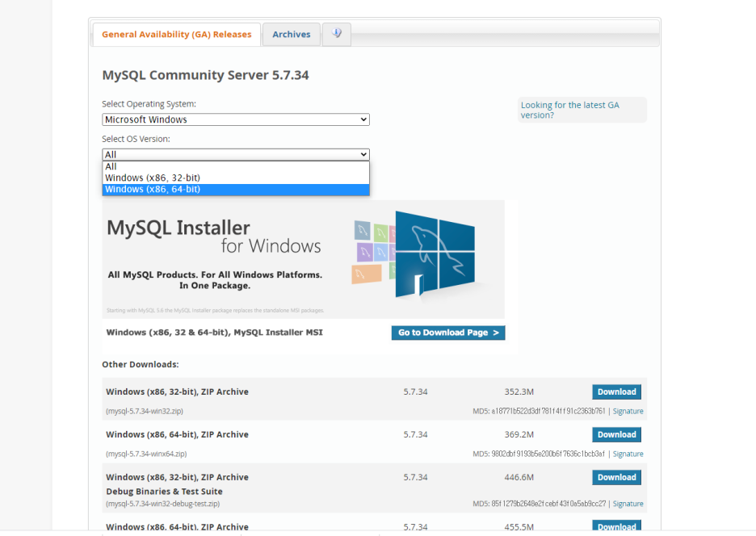Open the Select Operating System dropdown

click(236, 119)
